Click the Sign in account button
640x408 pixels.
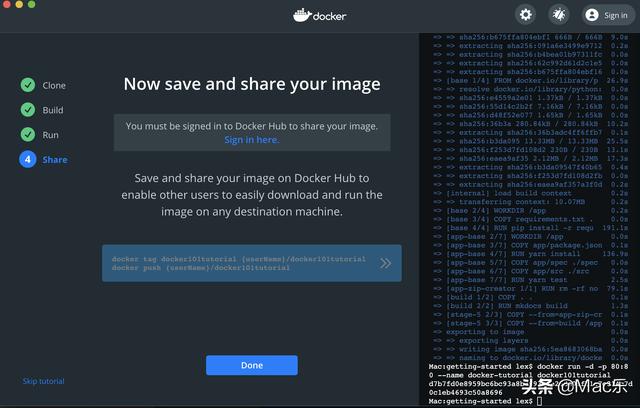(x=608, y=15)
